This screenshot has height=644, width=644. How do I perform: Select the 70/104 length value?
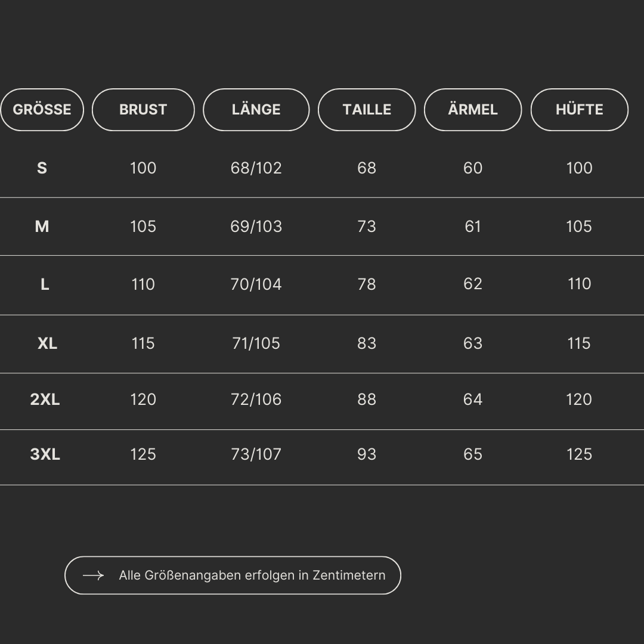tap(256, 284)
